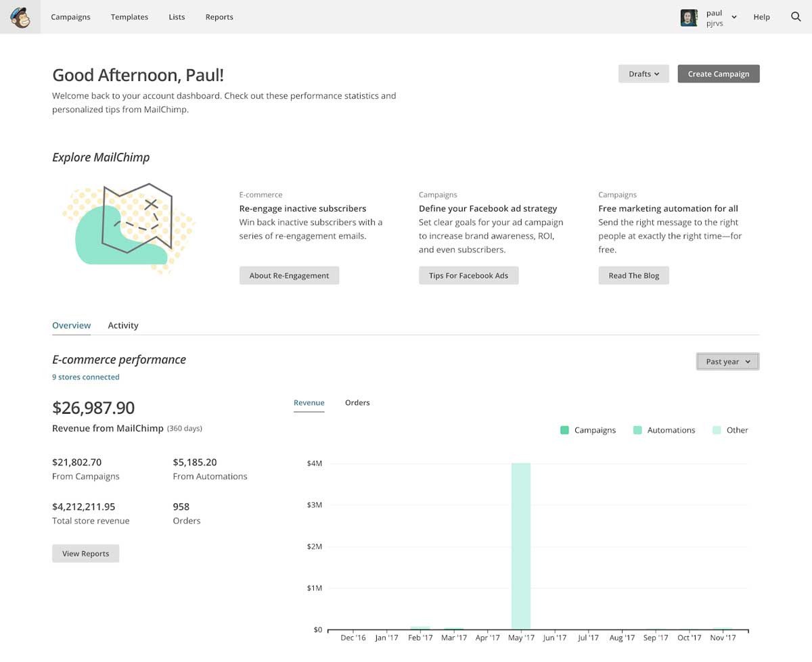
Task: Expand the paul account menu chevron
Action: click(x=734, y=18)
